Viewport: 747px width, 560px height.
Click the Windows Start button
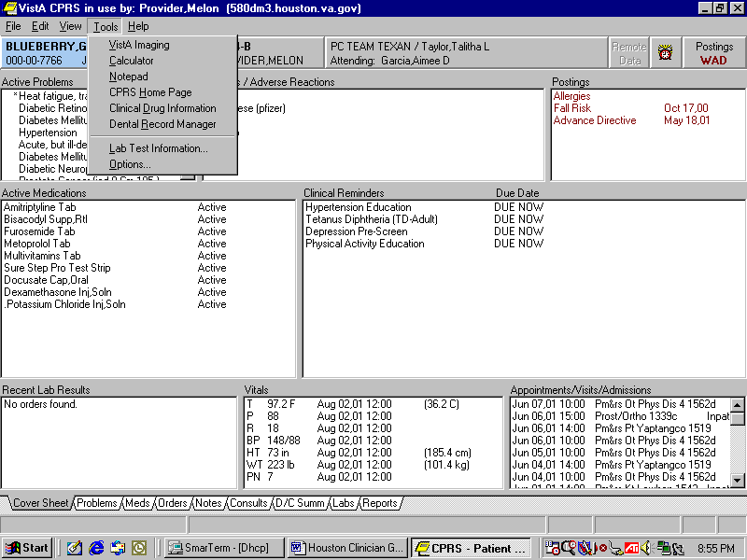point(28,548)
